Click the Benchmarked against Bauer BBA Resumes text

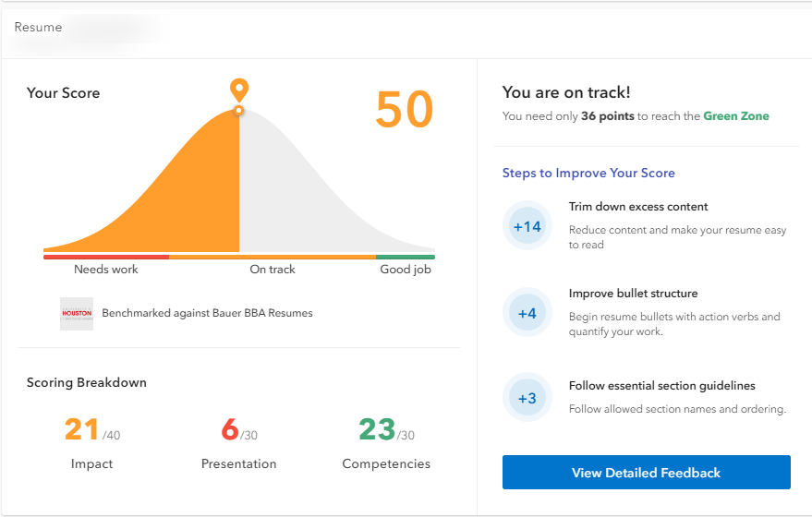pos(207,313)
